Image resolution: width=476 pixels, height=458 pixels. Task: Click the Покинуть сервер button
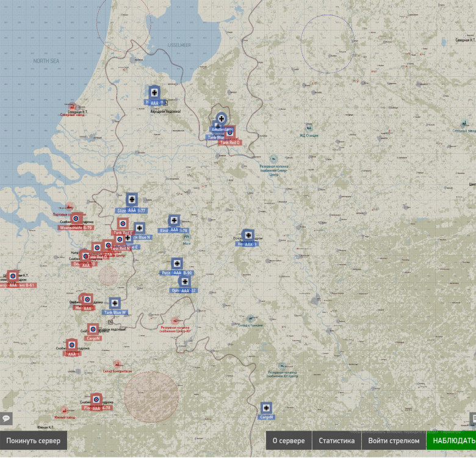(34, 440)
